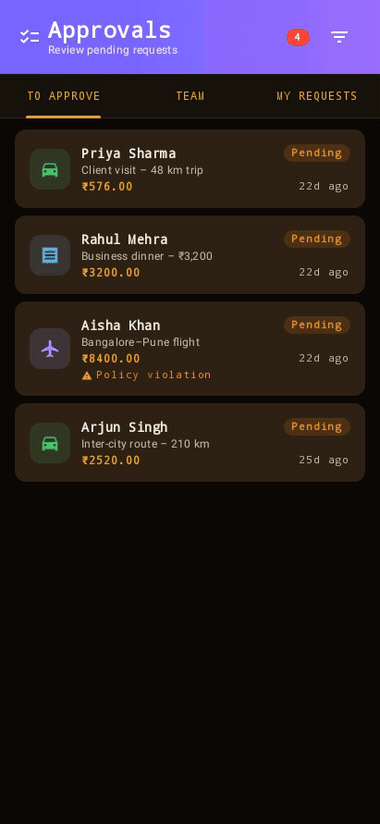Switch to the Team tab
This screenshot has width=380, height=824.
click(x=190, y=96)
